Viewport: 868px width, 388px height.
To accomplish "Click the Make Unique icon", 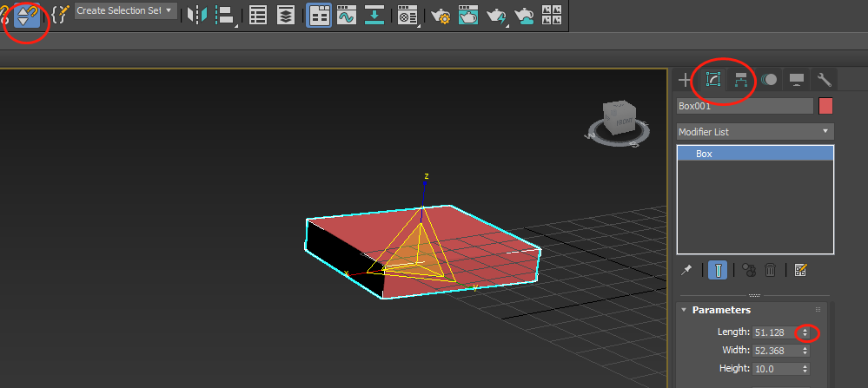I will 749,270.
